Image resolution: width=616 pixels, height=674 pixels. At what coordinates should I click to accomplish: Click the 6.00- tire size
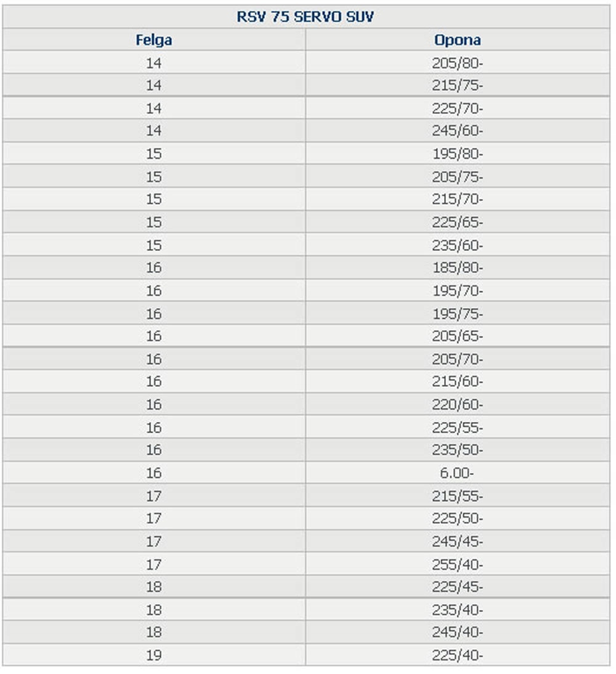pos(457,473)
